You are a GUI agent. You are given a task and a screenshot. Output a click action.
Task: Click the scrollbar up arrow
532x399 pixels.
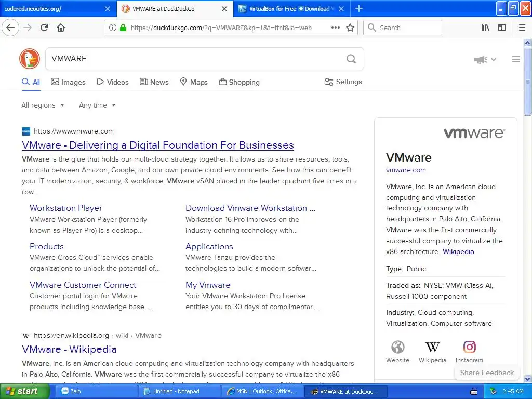click(x=528, y=43)
